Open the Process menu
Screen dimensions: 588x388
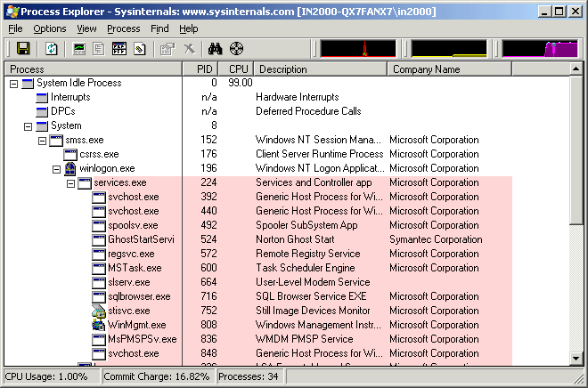tap(123, 28)
